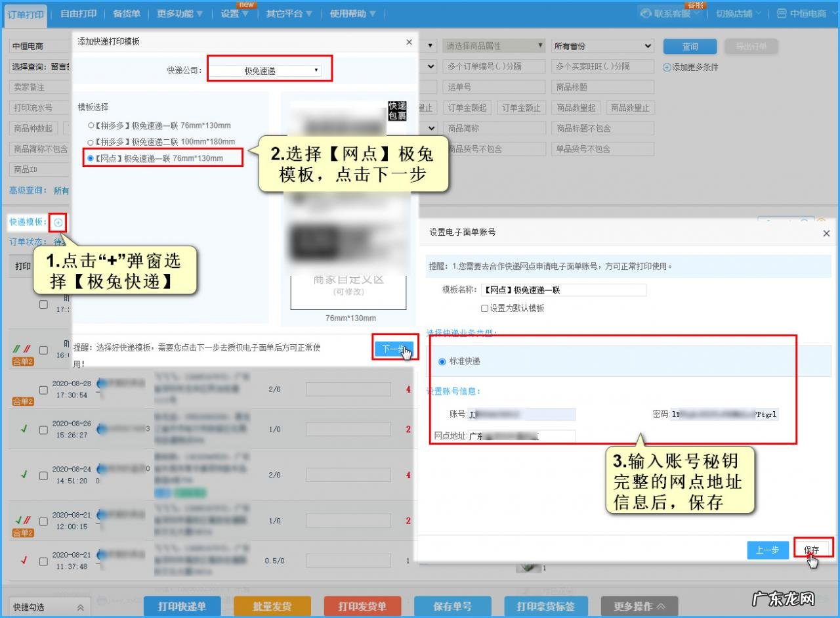Open customer service via the 联系客服 headset icon
This screenshot has width=840, height=618.
click(x=645, y=12)
